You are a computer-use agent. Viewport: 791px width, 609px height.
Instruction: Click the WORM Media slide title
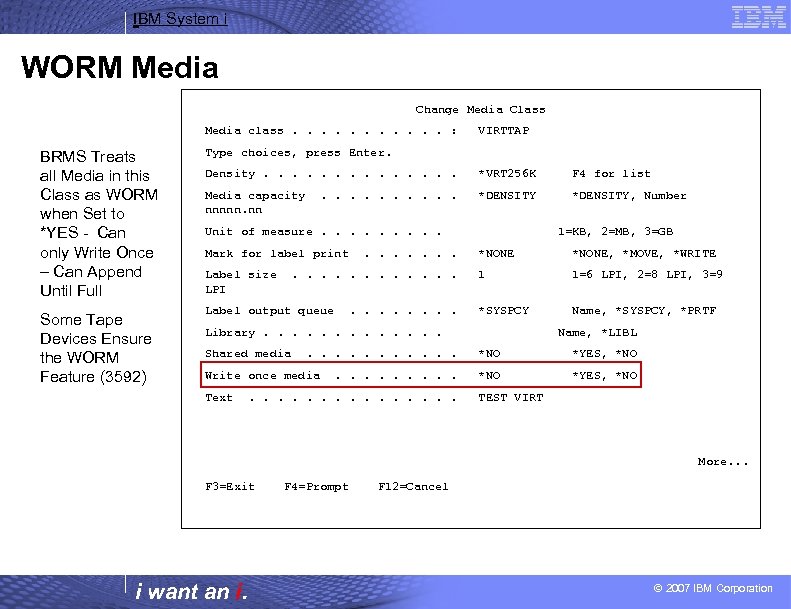[120, 67]
